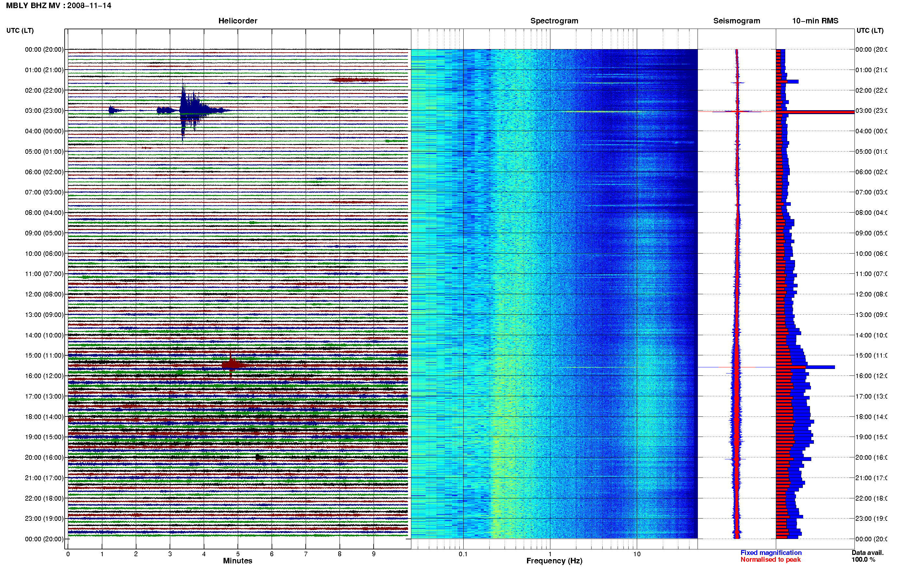Click the '03:00 (23:00)' left time label
The image size is (924, 578).
coord(44,111)
